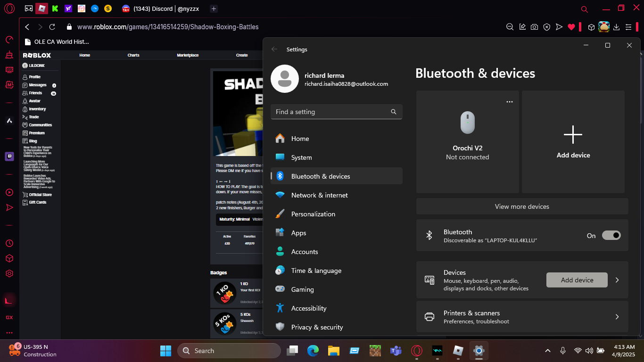
Task: Expand Printers & scanners chevron
Action: coord(617,317)
